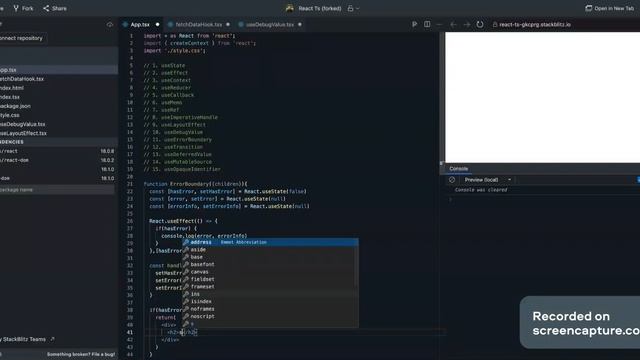The height and width of the screenshot is (360, 640).
Task: Select noframes autocomplete suggestion
Action: point(270,309)
